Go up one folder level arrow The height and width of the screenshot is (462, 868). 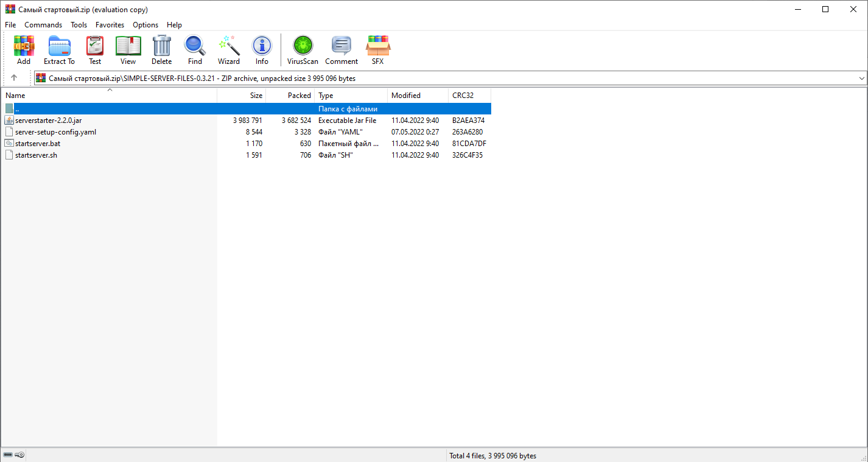(x=14, y=78)
